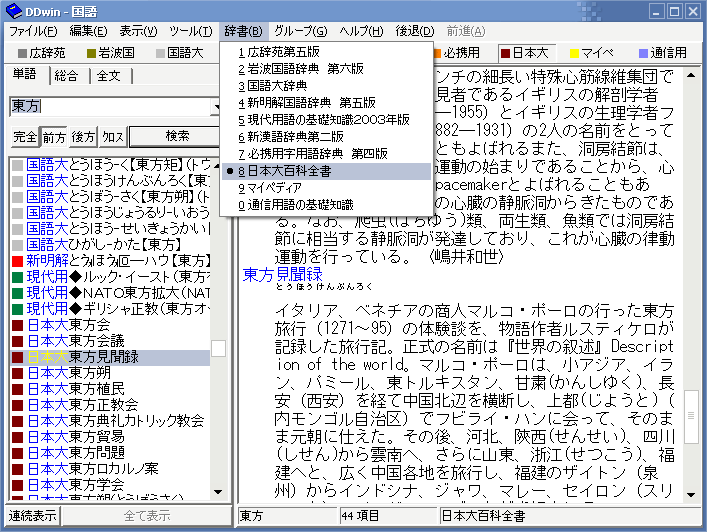
Task: Select result 国語大 とうほうけんぶんろく
Action: (x=110, y=181)
